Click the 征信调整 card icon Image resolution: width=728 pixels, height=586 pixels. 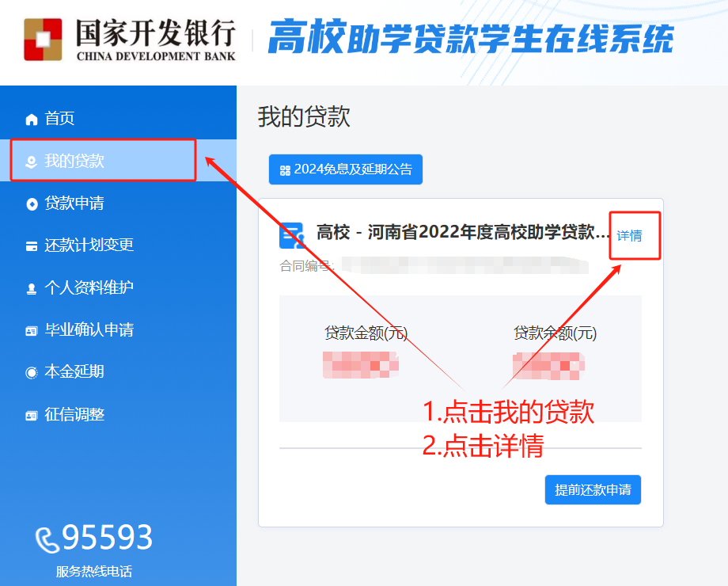31,416
